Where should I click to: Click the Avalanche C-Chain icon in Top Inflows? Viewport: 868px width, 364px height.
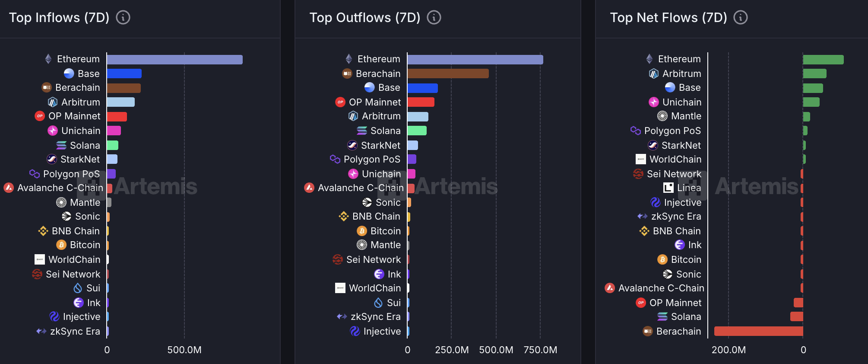pos(9,188)
